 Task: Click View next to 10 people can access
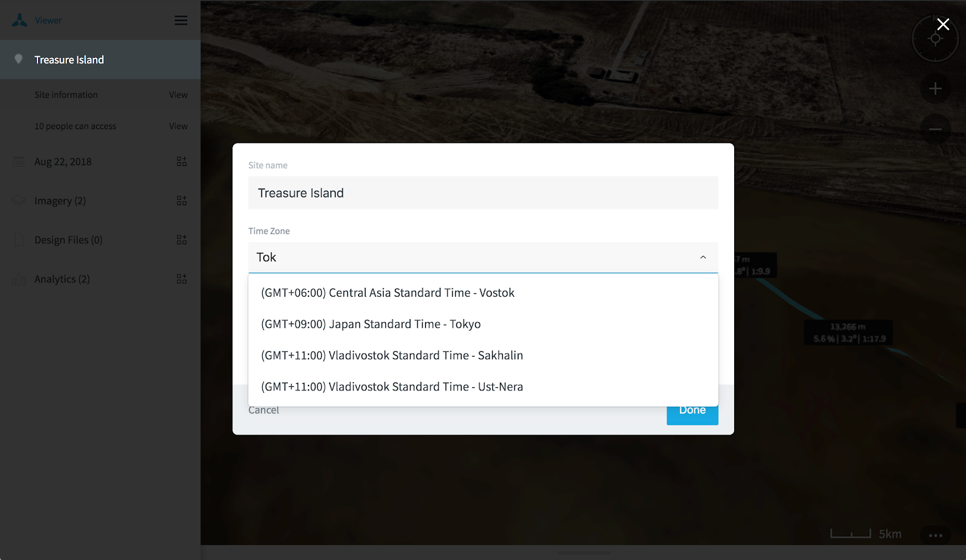[178, 126]
